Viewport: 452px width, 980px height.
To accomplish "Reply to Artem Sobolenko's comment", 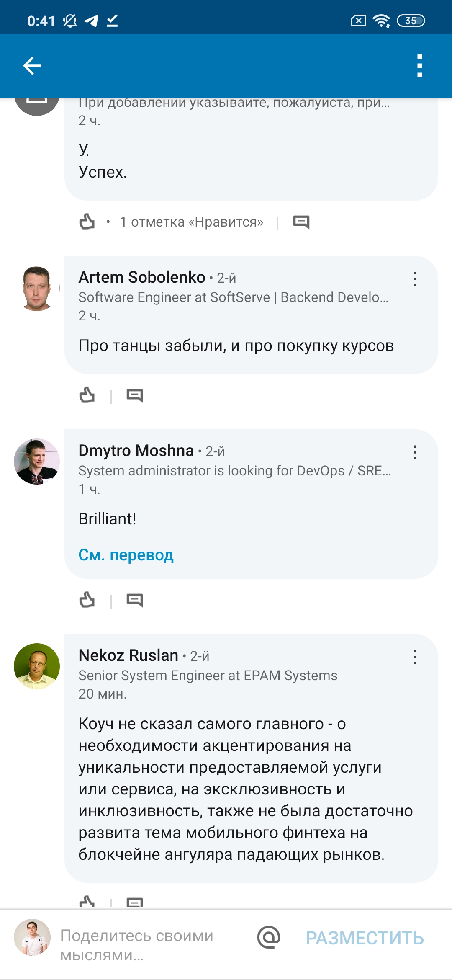I will 135,395.
